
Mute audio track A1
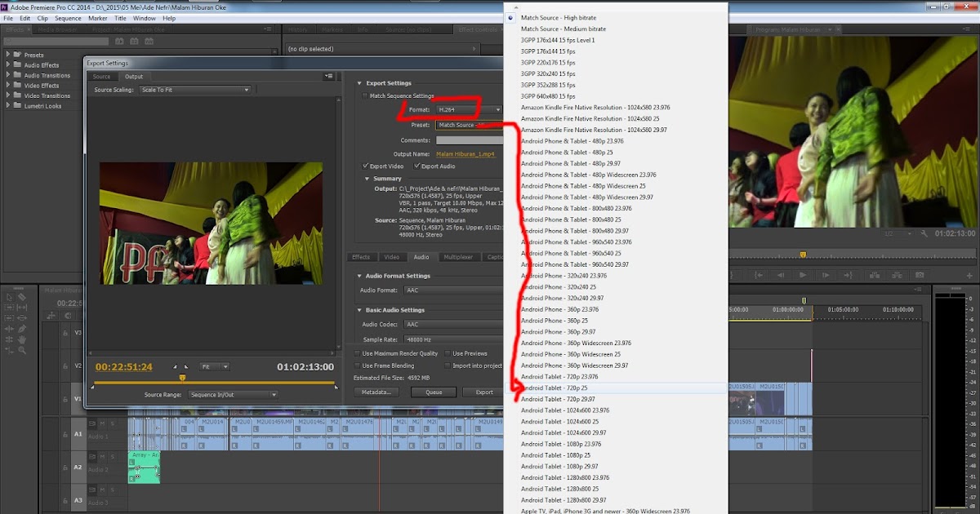coord(102,423)
